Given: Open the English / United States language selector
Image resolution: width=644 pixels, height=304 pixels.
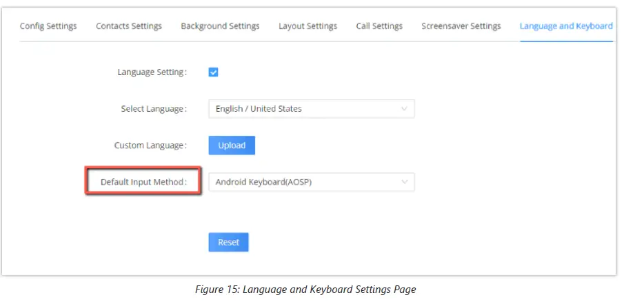Looking at the screenshot, I should (303, 109).
